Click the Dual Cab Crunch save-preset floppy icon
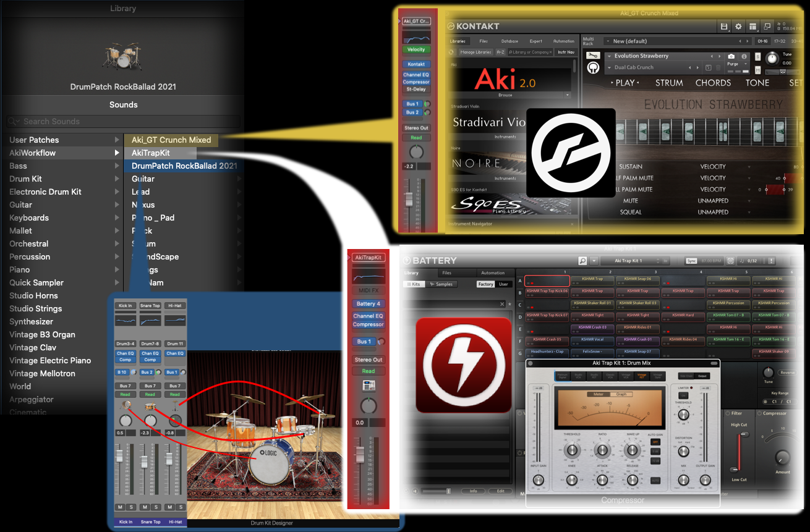This screenshot has width=810, height=532. (709, 67)
